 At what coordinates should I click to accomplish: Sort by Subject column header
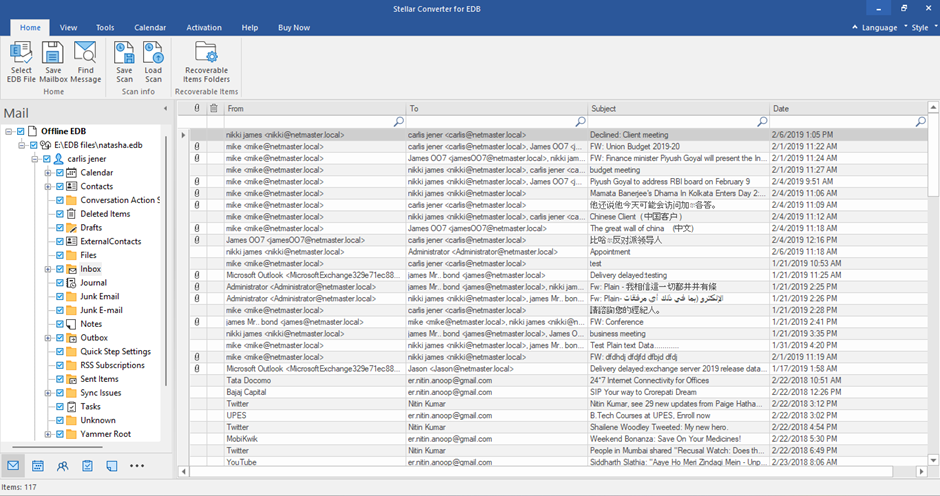pos(678,109)
